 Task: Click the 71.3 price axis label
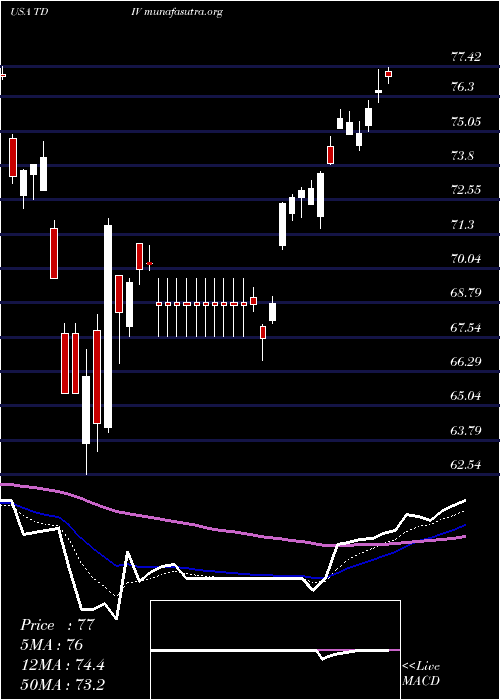click(x=462, y=225)
